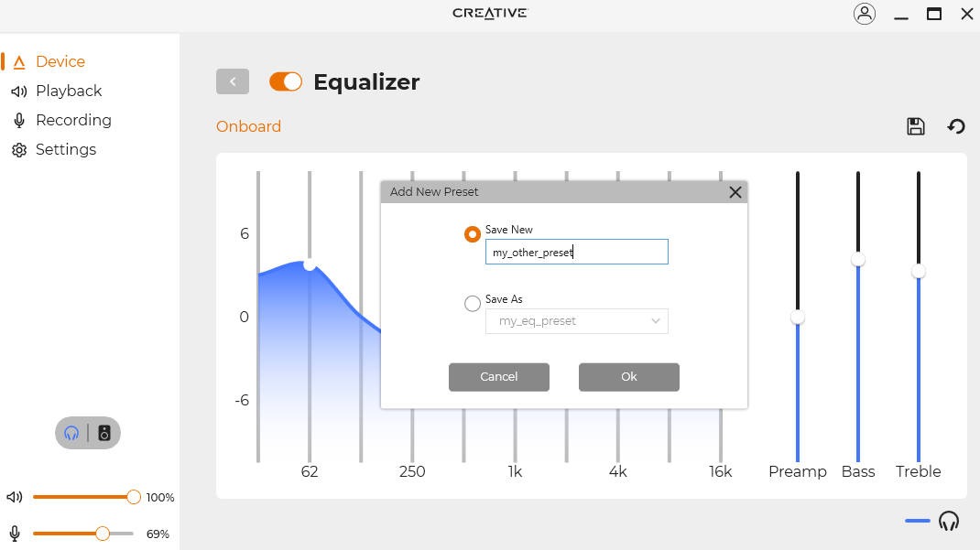Close the Add New Preset dialog

coord(735,192)
